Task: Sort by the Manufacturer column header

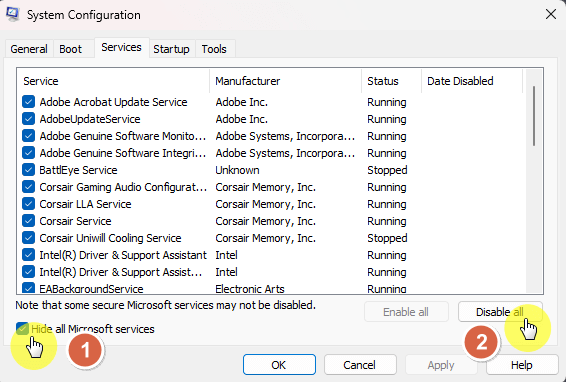Action: click(285, 81)
